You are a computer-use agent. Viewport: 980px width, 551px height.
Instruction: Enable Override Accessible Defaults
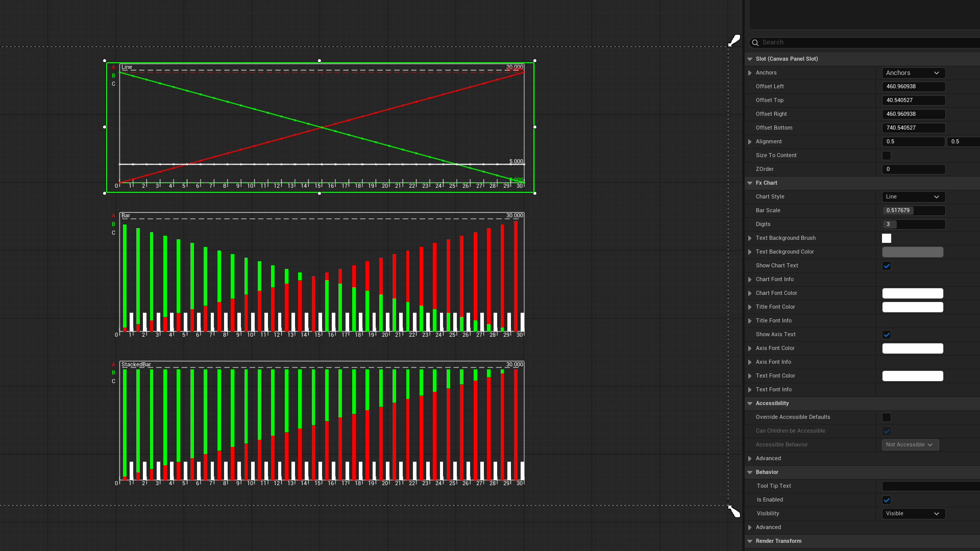point(887,417)
